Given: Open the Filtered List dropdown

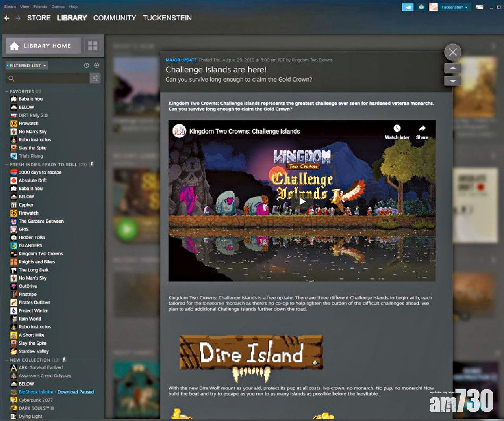Looking at the screenshot, I should tap(27, 65).
